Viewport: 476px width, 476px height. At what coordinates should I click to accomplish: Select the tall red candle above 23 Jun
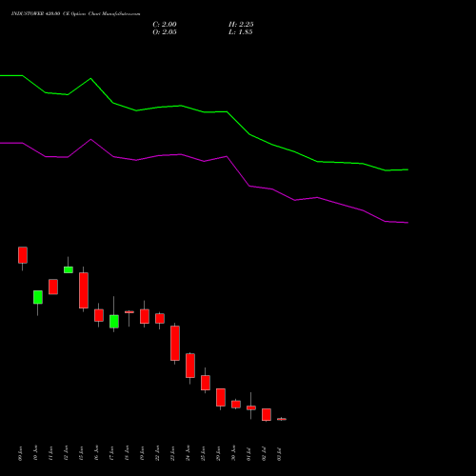(x=175, y=343)
